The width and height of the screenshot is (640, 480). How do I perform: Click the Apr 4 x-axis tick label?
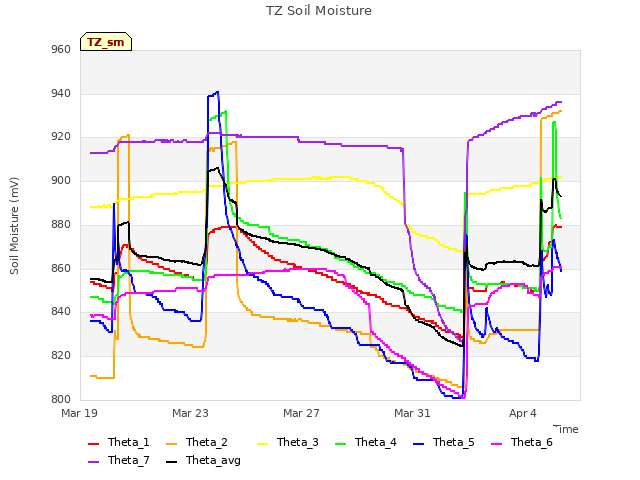pos(523,413)
